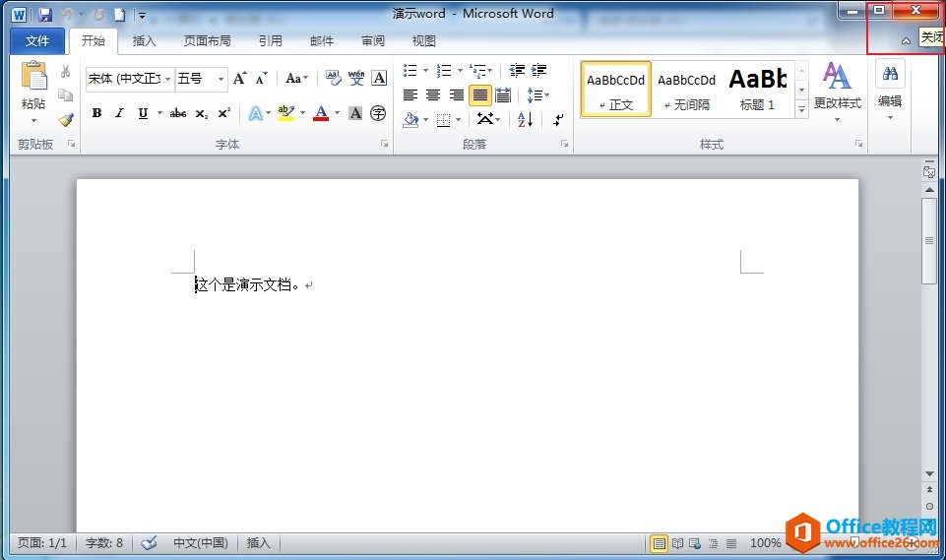
Task: Click the Increase Indent icon
Action: pyautogui.click(x=538, y=71)
